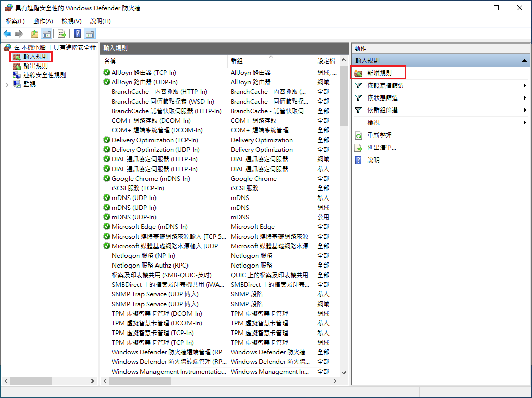Image resolution: width=532 pixels, height=398 pixels.
Task: Select BranchCache 同儕節點探索 (WSD-In) rule
Action: 220,102
